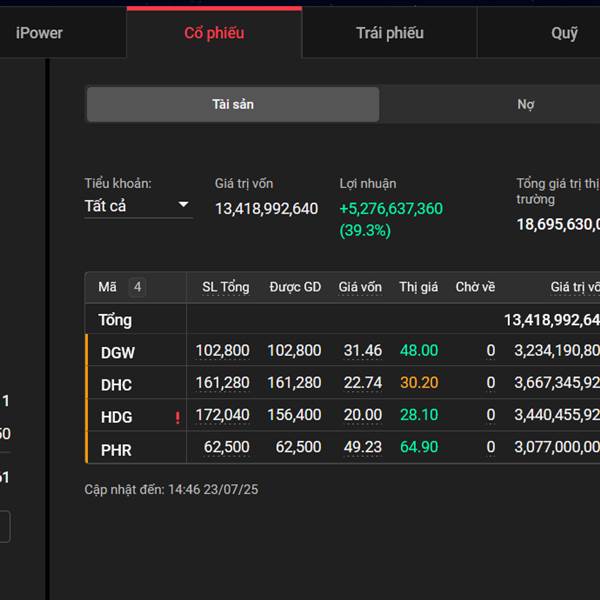Click DGW market price 48.00

tap(419, 351)
